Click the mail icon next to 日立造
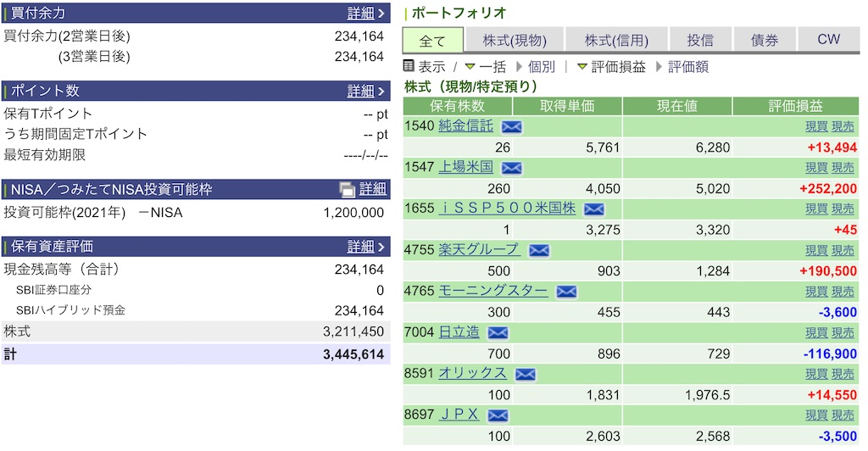The height and width of the screenshot is (451, 868). click(x=498, y=332)
